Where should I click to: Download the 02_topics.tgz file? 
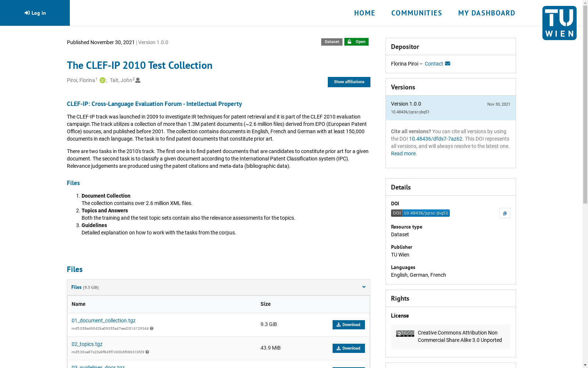[349, 348]
